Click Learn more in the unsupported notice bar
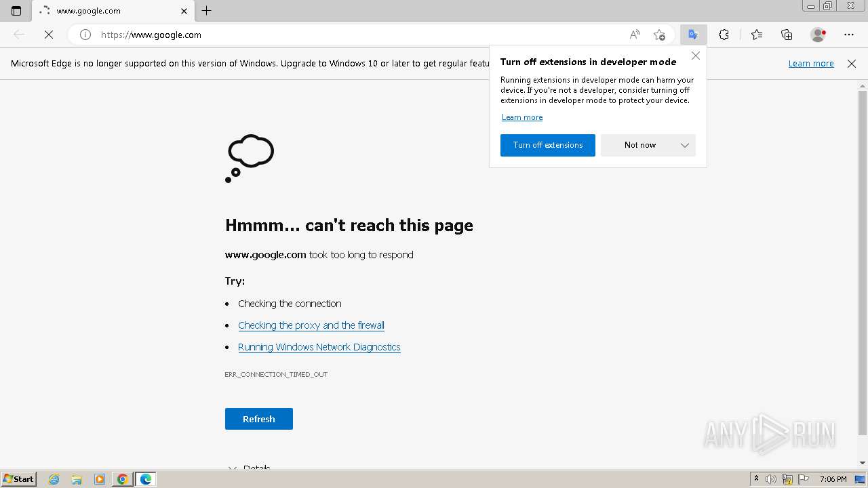 coord(811,63)
